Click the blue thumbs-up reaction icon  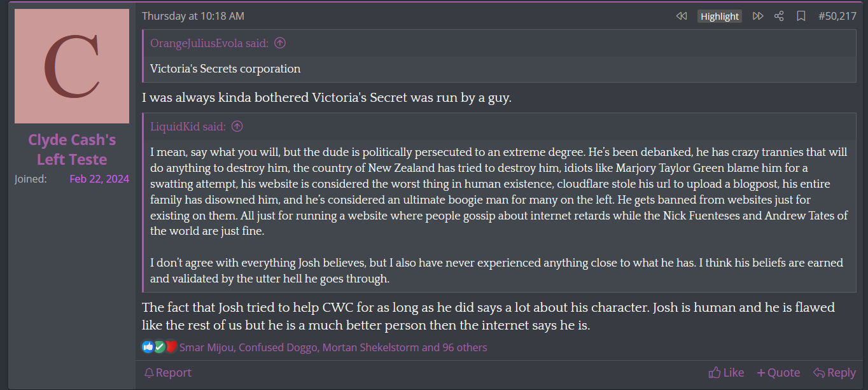click(x=148, y=347)
